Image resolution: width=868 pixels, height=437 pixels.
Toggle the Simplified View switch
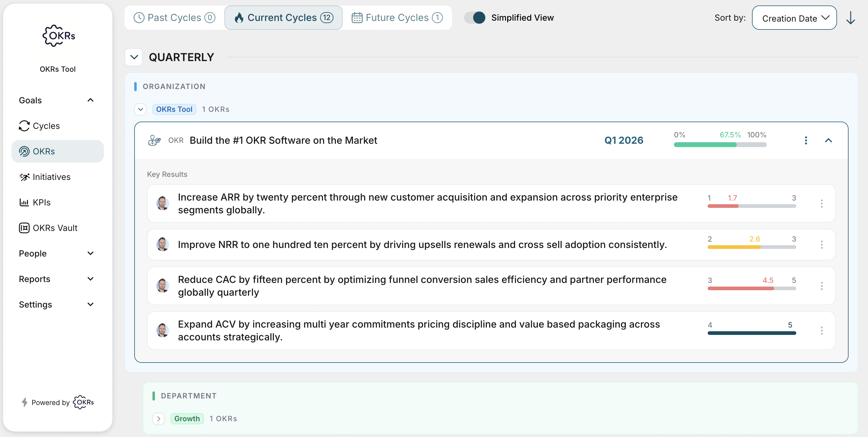pos(475,18)
